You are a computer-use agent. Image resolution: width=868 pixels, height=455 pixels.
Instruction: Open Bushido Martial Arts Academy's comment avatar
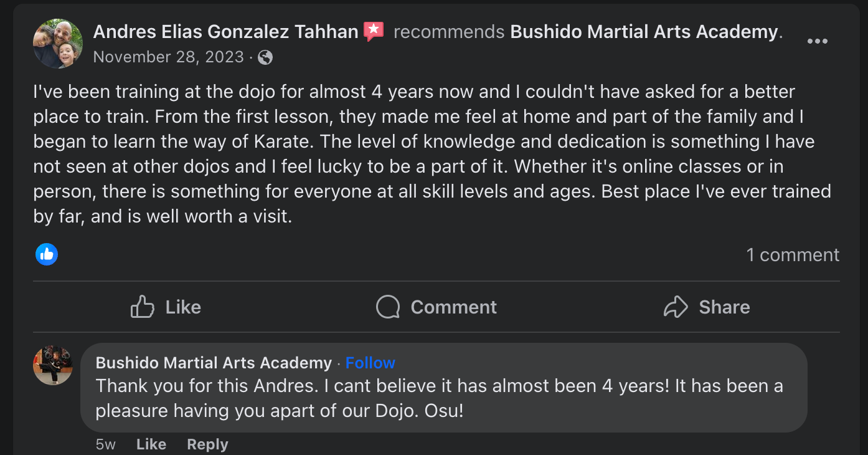[x=53, y=365]
